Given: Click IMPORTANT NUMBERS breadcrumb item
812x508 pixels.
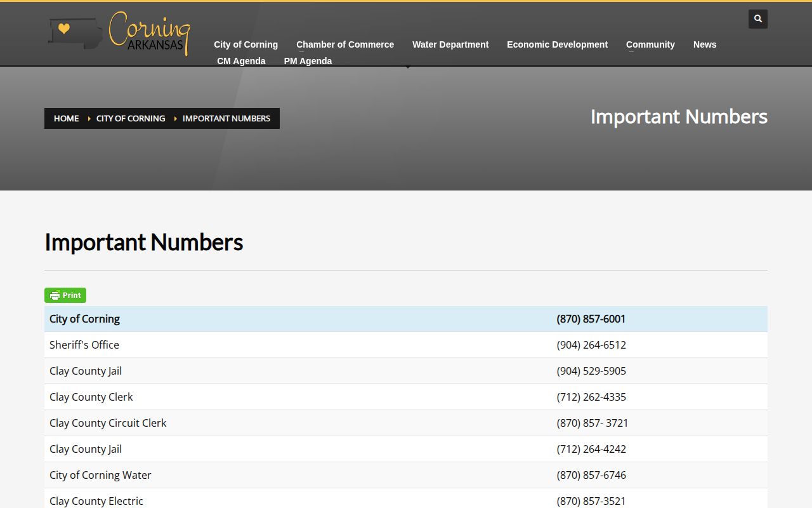Looking at the screenshot, I should (x=226, y=119).
